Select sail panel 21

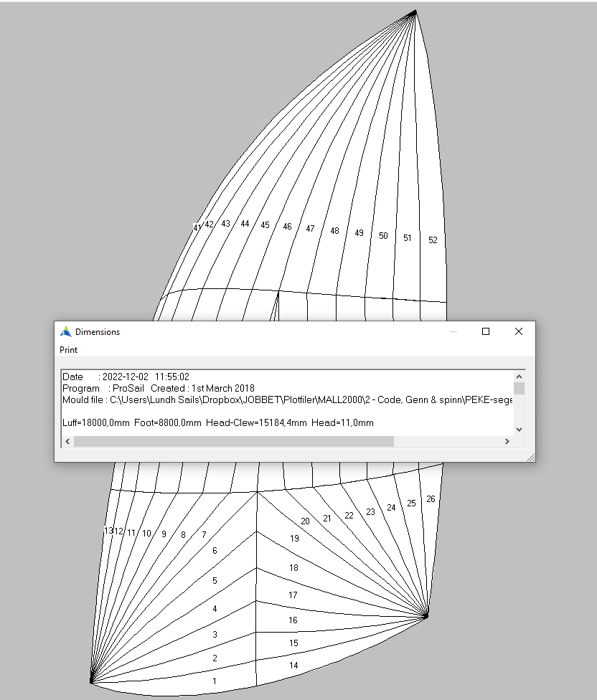click(327, 519)
